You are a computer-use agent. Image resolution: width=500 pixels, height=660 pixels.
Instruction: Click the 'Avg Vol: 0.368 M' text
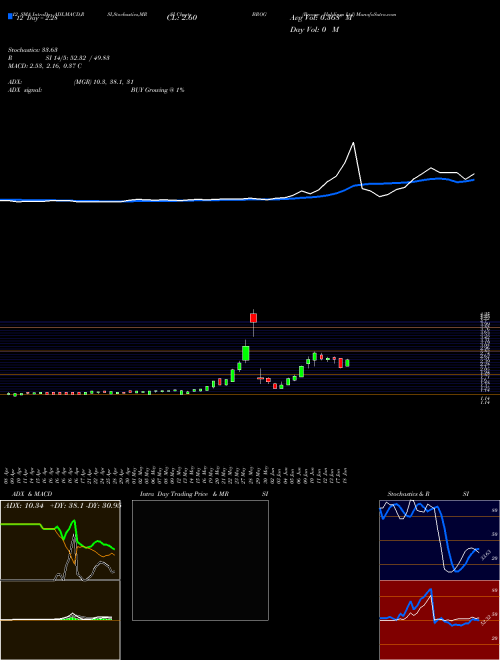point(321,18)
